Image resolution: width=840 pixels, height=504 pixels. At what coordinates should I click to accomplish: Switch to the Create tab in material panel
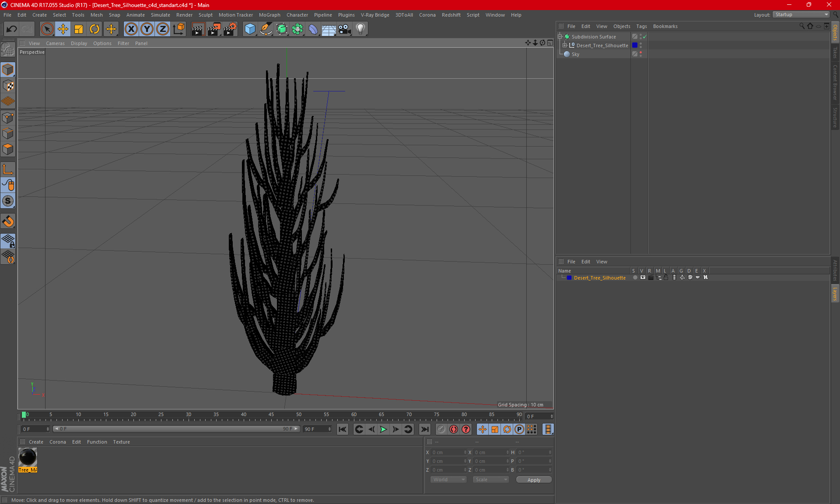click(35, 441)
